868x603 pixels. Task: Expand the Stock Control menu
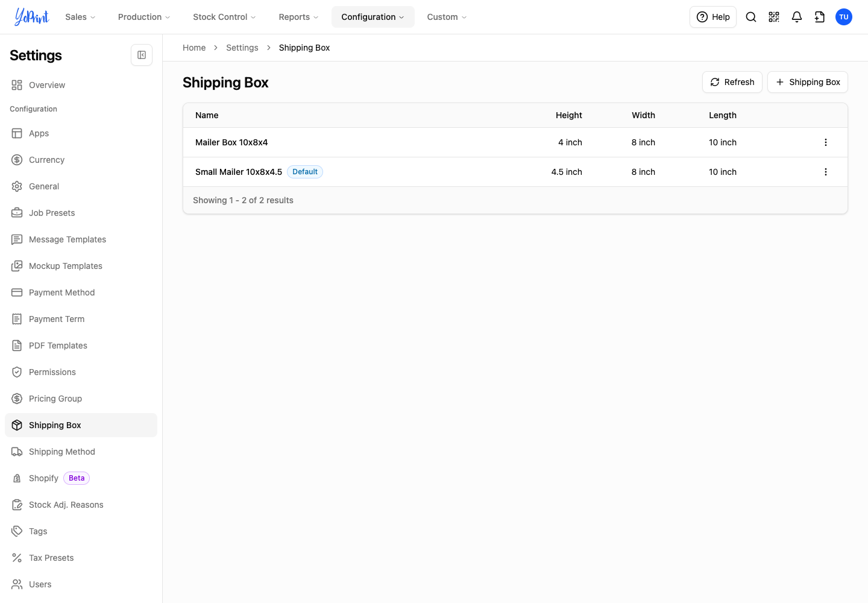tap(224, 17)
